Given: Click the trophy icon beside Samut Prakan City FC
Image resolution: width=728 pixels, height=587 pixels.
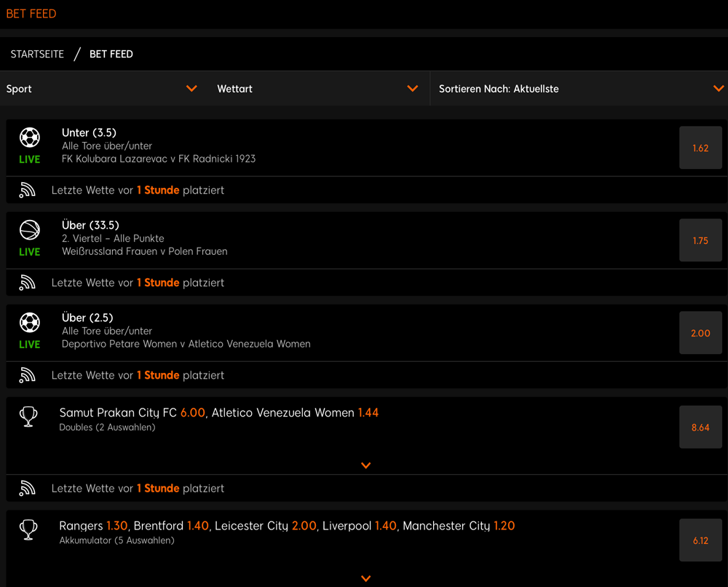Looking at the screenshot, I should (x=28, y=417).
